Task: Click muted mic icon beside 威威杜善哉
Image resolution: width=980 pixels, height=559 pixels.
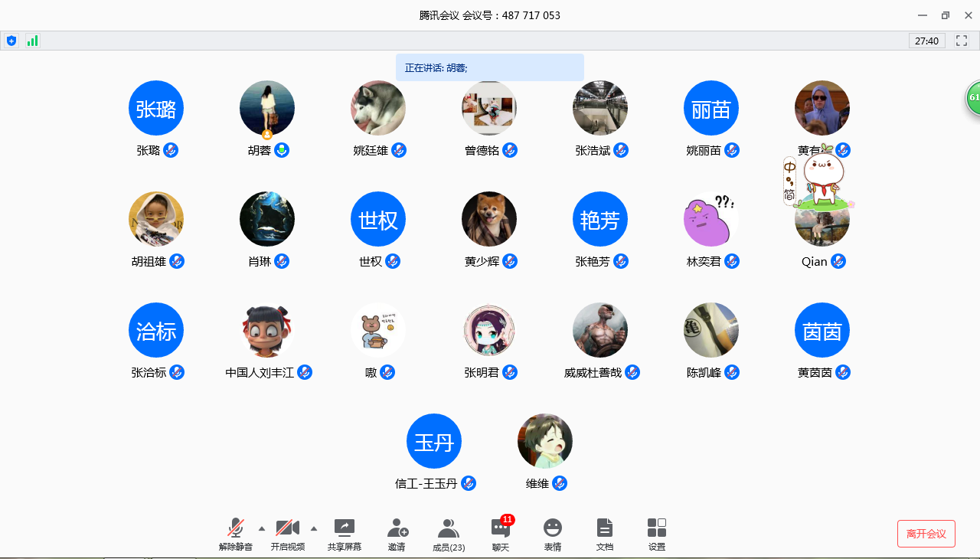Action: point(632,372)
